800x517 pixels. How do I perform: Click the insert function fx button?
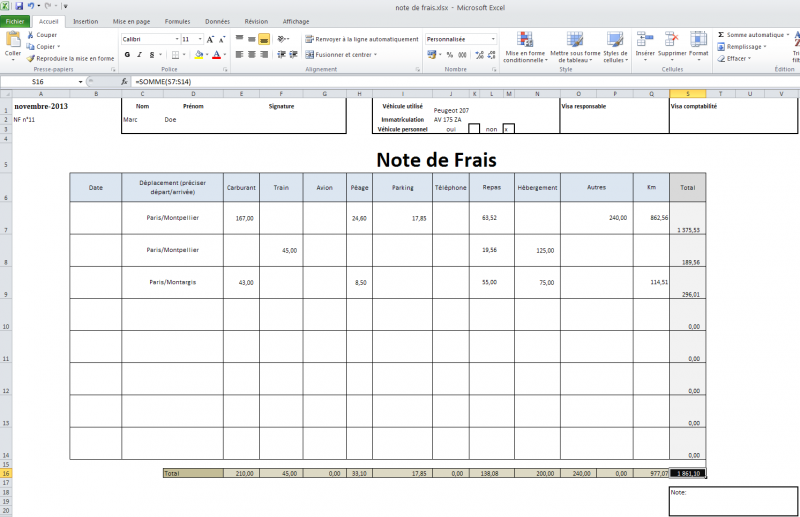[124, 82]
